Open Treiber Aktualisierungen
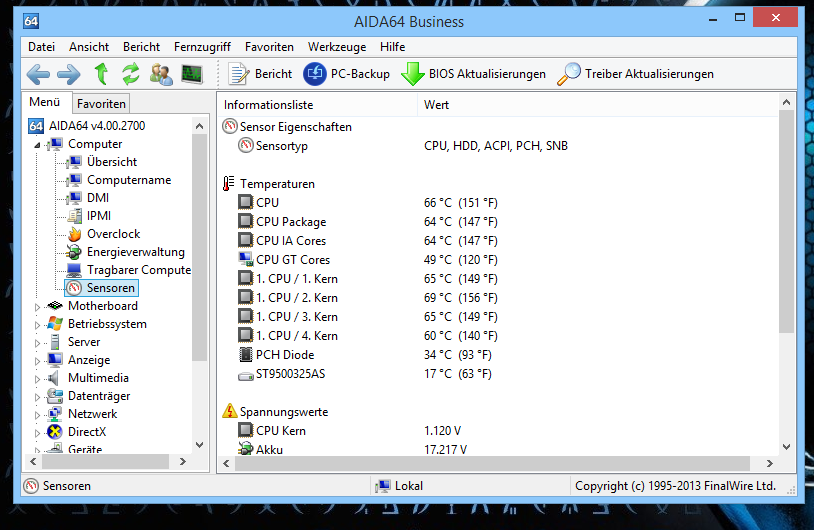The image size is (814, 530). pyautogui.click(x=635, y=74)
